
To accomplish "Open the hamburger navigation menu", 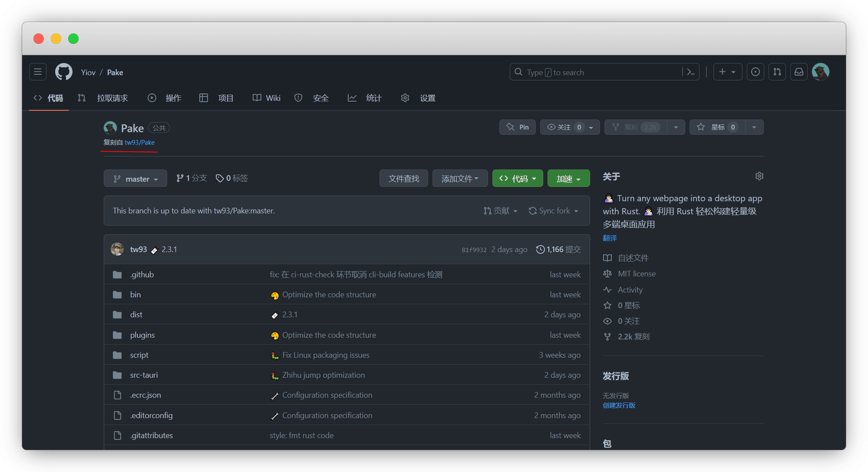I will point(38,72).
